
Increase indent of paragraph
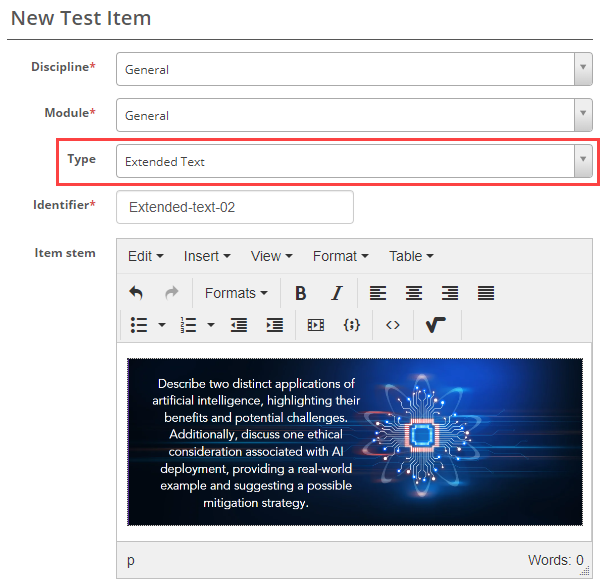(x=274, y=325)
